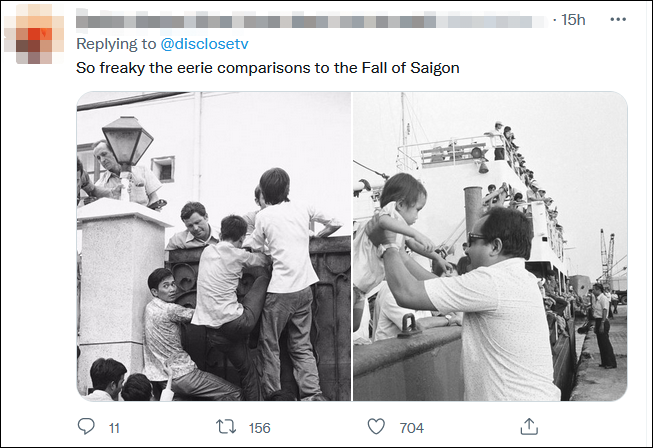The image size is (653, 448).
Task: Click the reply speech bubble icon
Action: [87, 427]
